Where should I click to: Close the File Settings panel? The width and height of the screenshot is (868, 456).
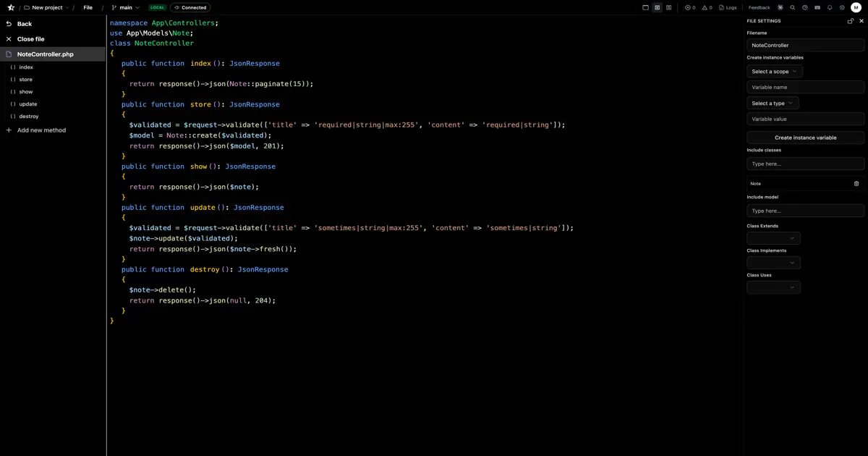point(861,21)
